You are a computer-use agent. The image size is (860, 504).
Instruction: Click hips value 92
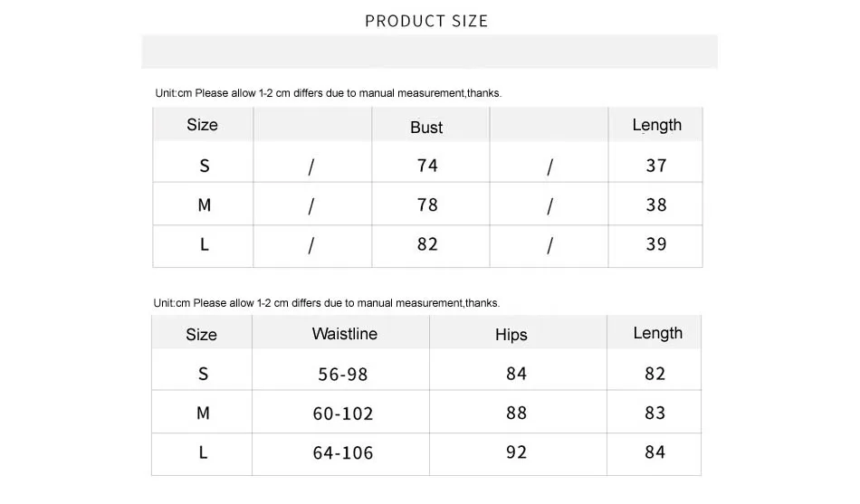click(516, 452)
